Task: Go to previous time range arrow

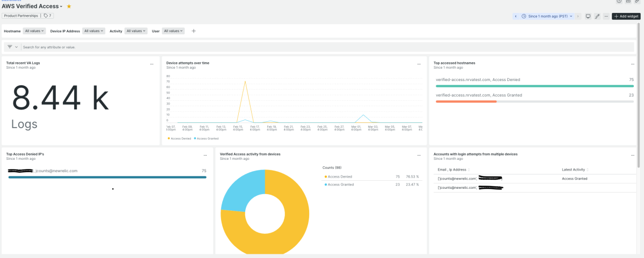Action: (516, 17)
